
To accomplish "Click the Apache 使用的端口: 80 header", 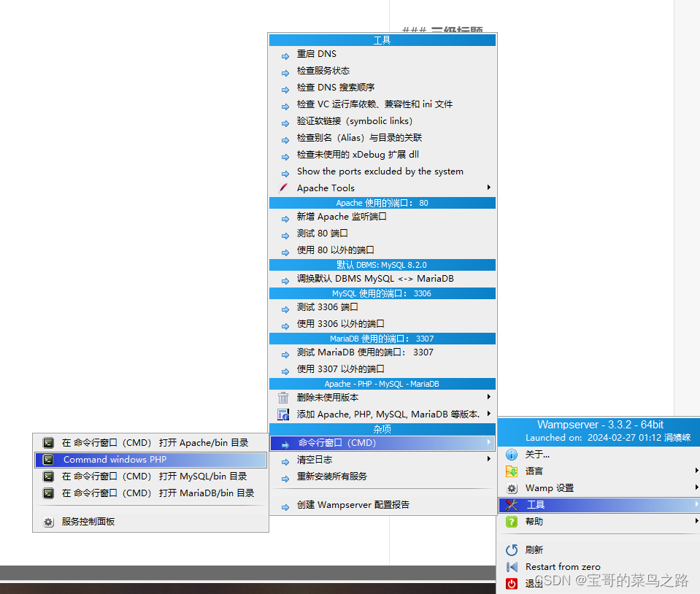I will click(382, 203).
